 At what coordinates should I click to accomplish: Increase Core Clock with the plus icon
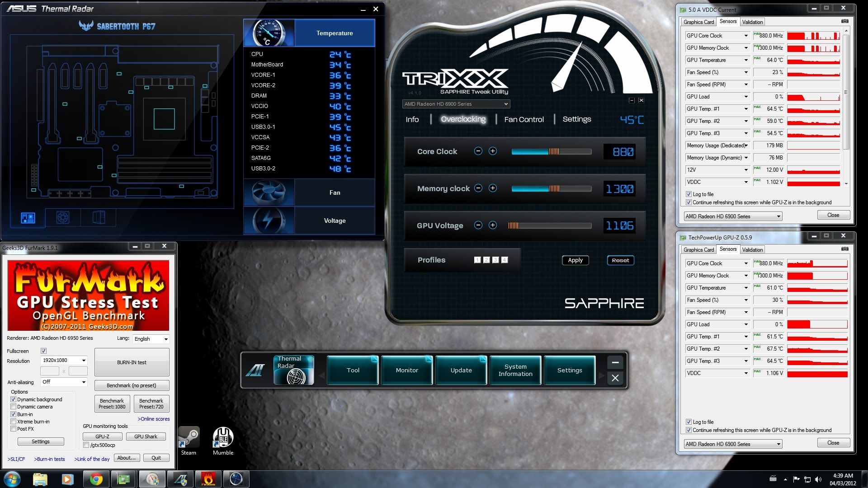(x=493, y=151)
